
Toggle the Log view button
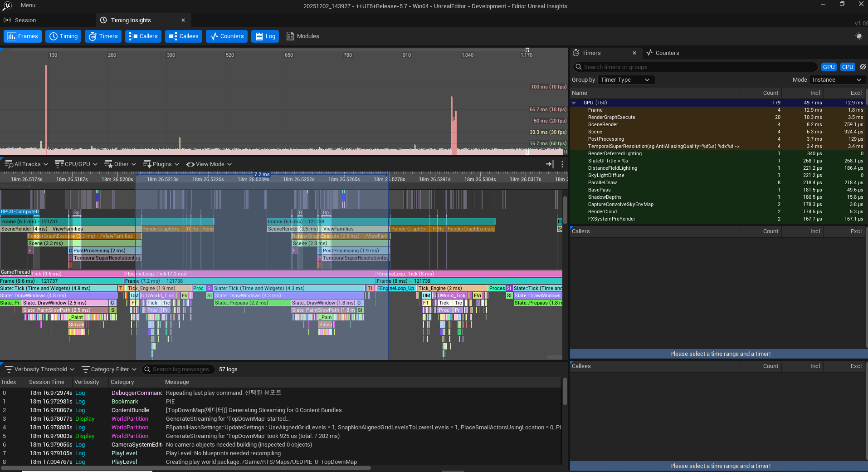click(265, 36)
